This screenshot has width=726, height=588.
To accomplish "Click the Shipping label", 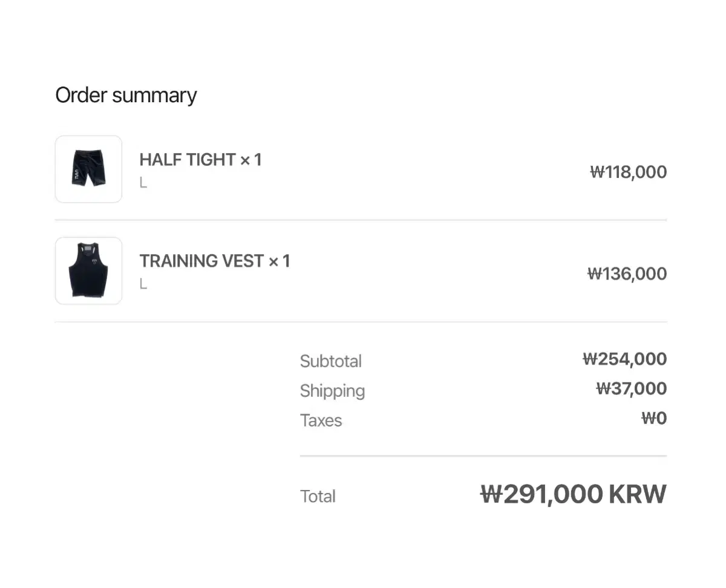I will tap(332, 391).
